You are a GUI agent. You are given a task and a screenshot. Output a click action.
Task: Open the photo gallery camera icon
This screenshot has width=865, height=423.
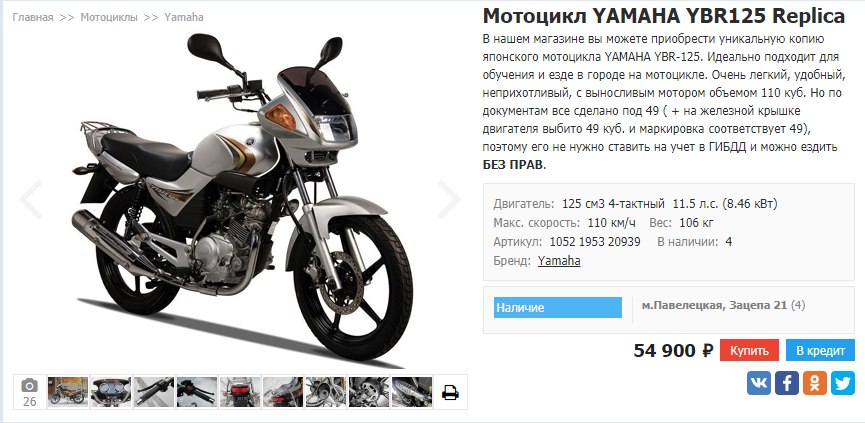pyautogui.click(x=29, y=392)
